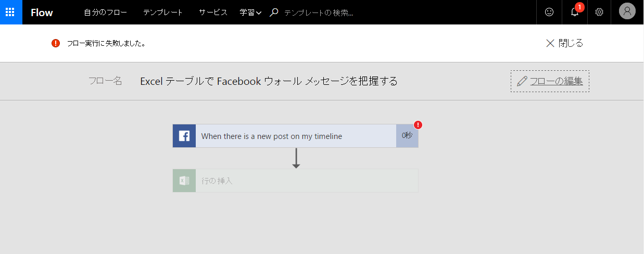Click the pencil icon next to フローの編集
Image resolution: width=644 pixels, height=254 pixels.
pos(522,81)
